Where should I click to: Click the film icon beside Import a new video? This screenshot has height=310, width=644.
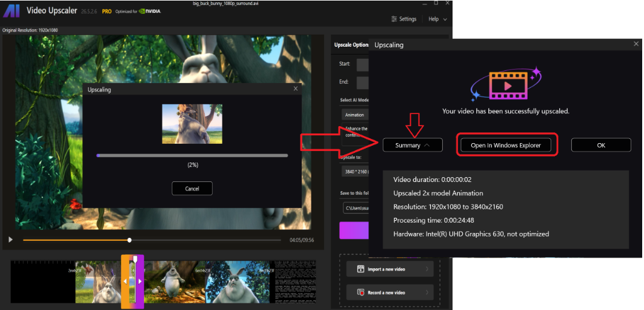point(360,269)
